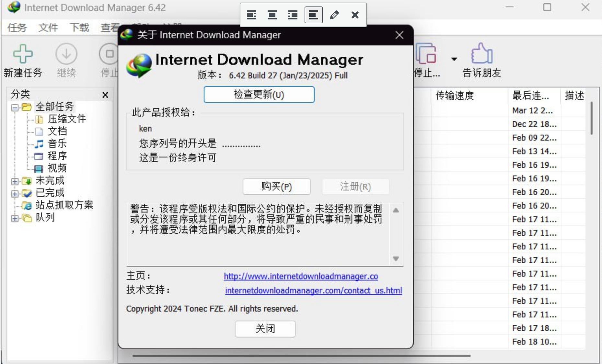Expand the 未完成 tree node
602x364 pixels.
[x=14, y=181]
